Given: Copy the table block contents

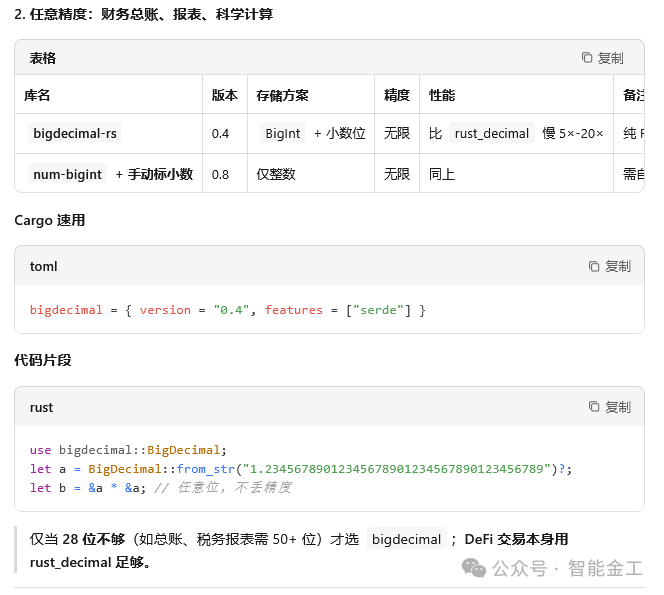Looking at the screenshot, I should 602,58.
